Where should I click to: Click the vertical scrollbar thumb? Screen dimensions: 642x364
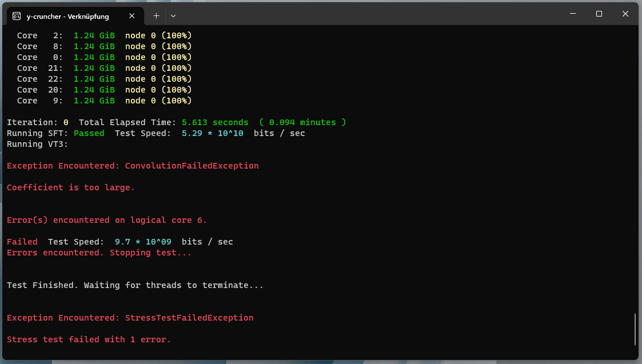pos(635,329)
